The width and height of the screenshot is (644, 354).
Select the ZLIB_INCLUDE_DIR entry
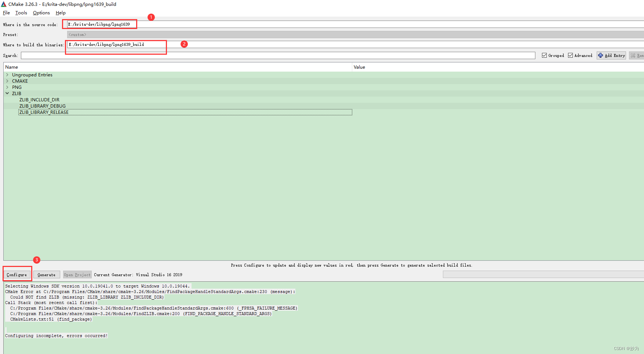(39, 100)
